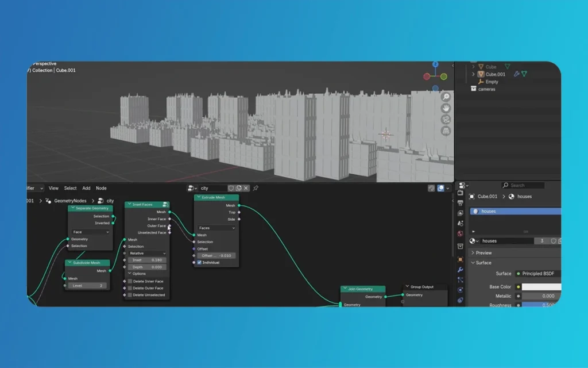588x368 pixels.
Task: Open the Collection properties tab icon
Action: [461, 246]
